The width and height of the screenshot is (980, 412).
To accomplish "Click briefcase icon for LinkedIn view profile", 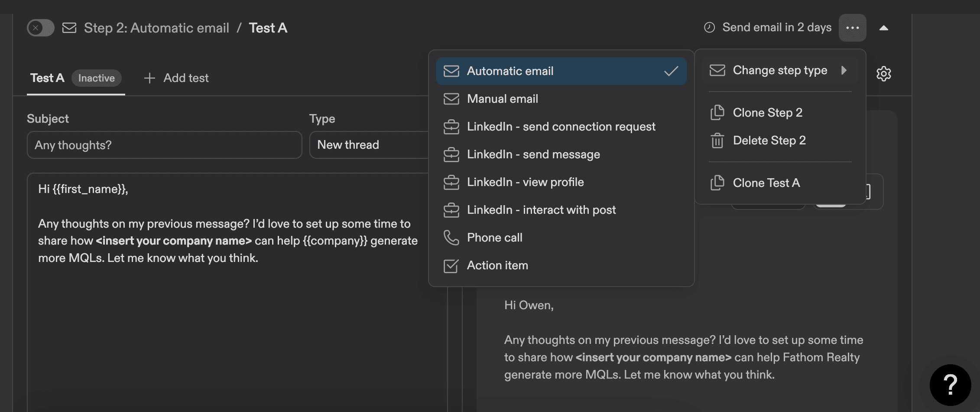I will pos(451,182).
